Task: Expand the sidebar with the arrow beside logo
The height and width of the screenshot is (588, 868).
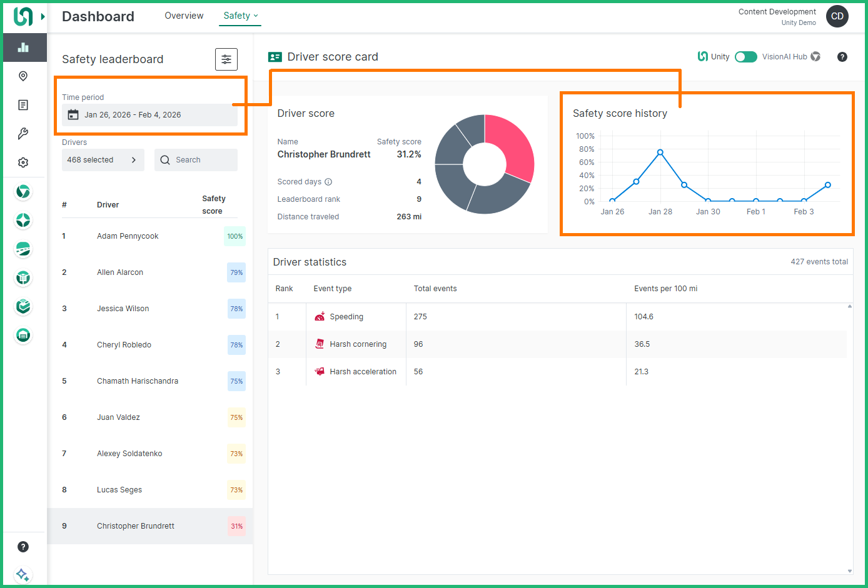Action: tap(43, 16)
